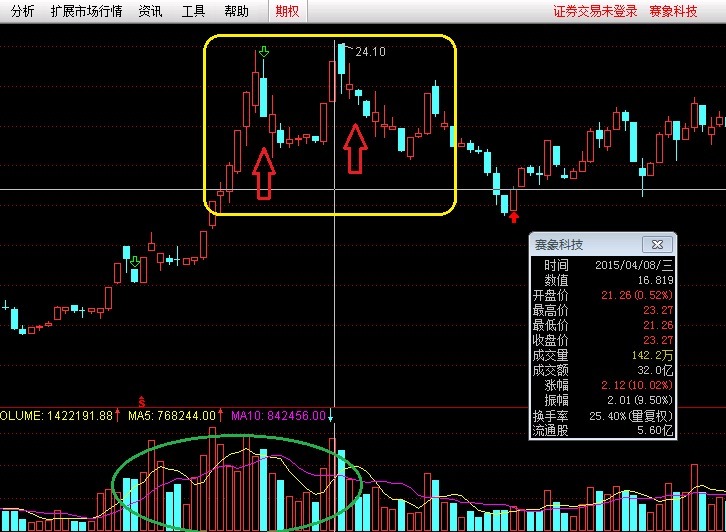The width and height of the screenshot is (726, 532).
Task: Click the small red up-arrow buy marker
Action: click(514, 216)
